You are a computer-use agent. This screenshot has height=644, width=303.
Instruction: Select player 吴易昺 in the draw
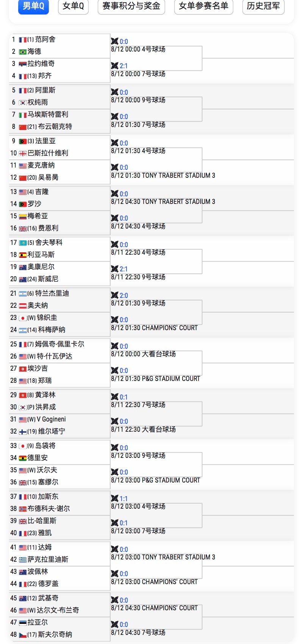[x=48, y=177]
